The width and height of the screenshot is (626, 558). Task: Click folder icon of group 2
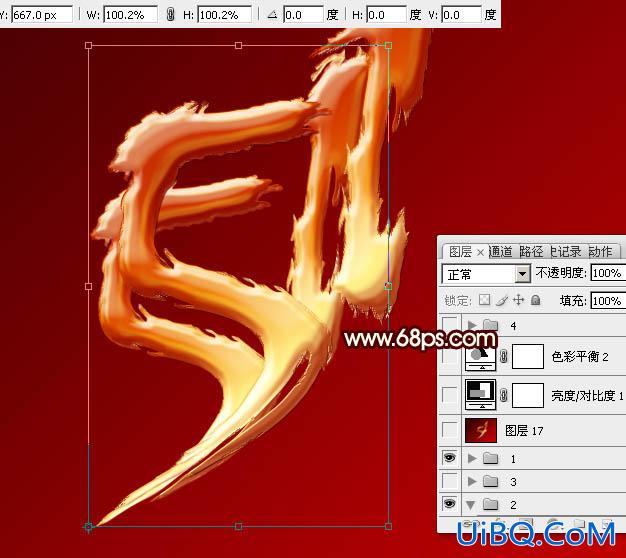pos(490,505)
